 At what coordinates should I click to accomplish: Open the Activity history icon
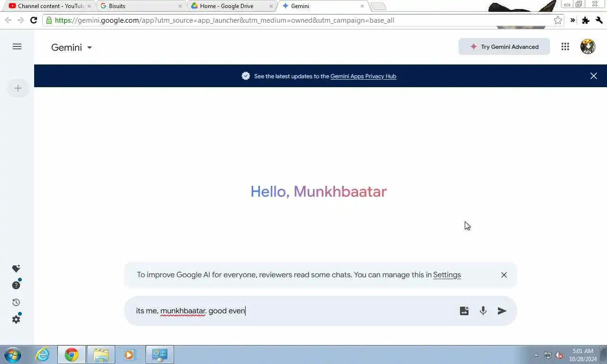(x=16, y=302)
